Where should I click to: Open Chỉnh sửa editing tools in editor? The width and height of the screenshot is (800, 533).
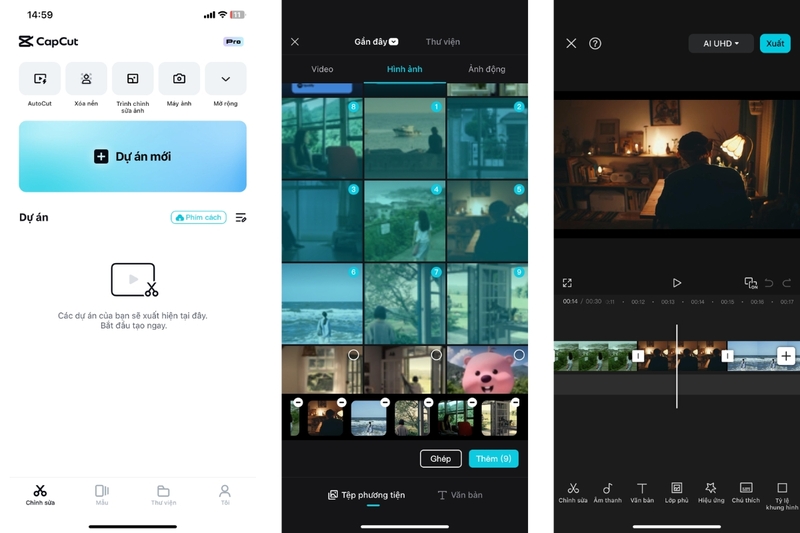pos(573,493)
